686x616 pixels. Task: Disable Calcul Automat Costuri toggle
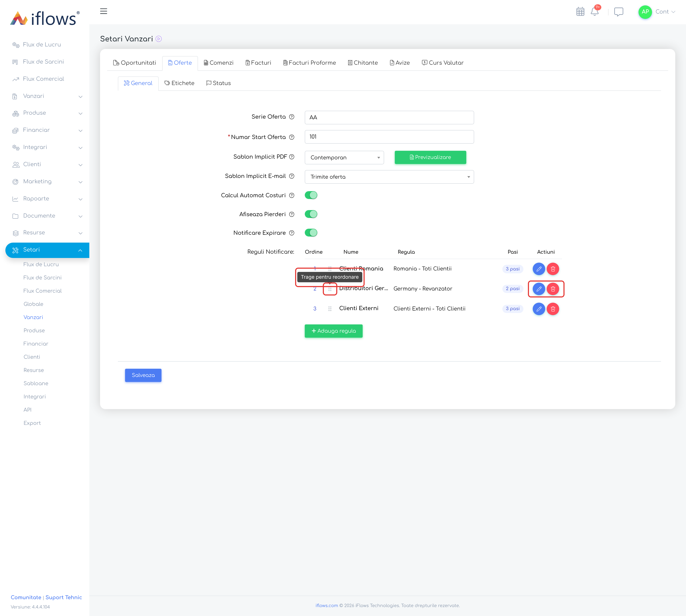tap(311, 195)
